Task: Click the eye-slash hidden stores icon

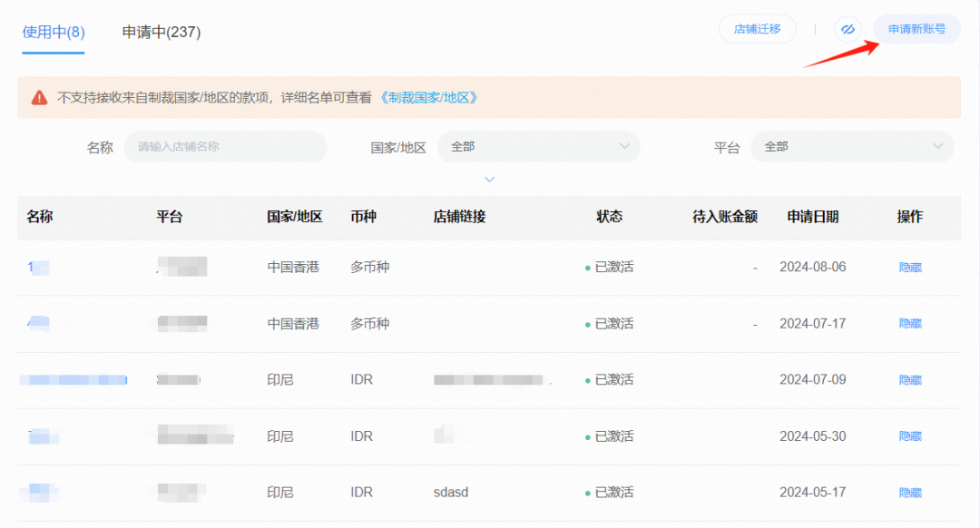Action: 848,29
